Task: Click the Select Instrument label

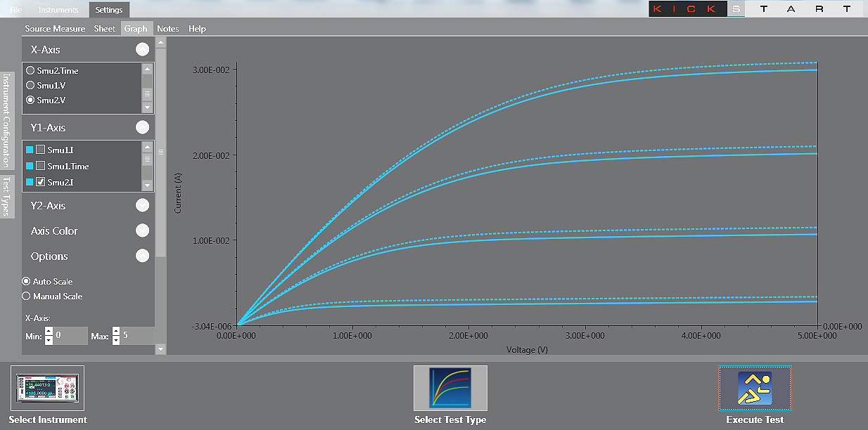Action: [48, 419]
